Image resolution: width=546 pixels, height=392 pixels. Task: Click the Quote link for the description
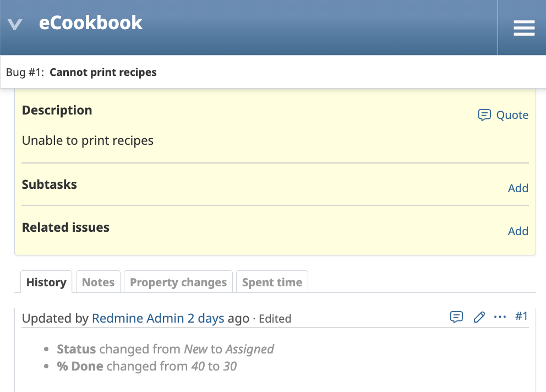pos(512,115)
